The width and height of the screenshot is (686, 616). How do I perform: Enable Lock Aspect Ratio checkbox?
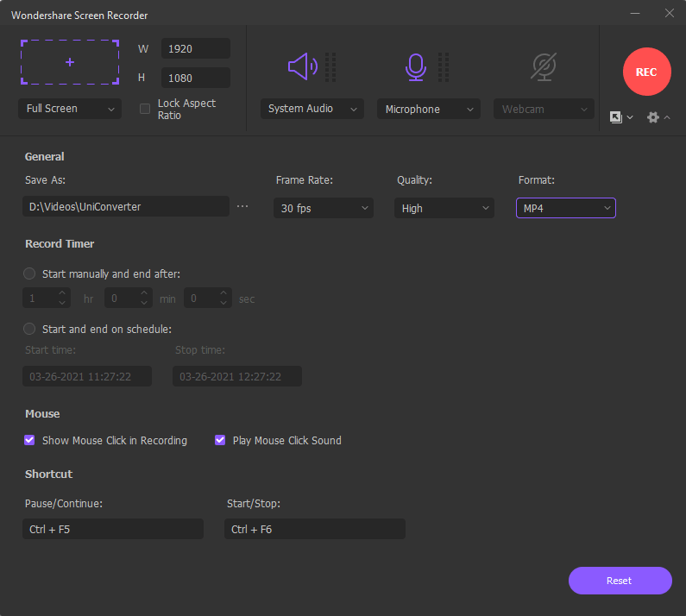pos(145,109)
